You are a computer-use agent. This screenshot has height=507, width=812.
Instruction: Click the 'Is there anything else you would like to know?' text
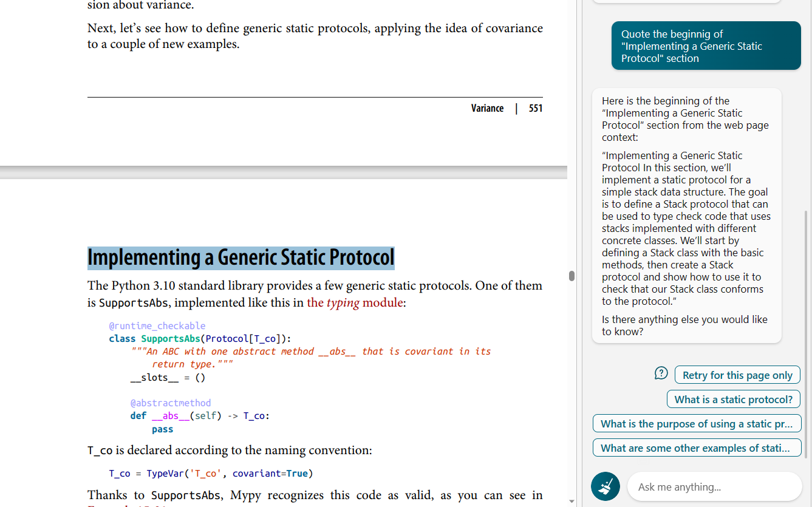coord(684,325)
